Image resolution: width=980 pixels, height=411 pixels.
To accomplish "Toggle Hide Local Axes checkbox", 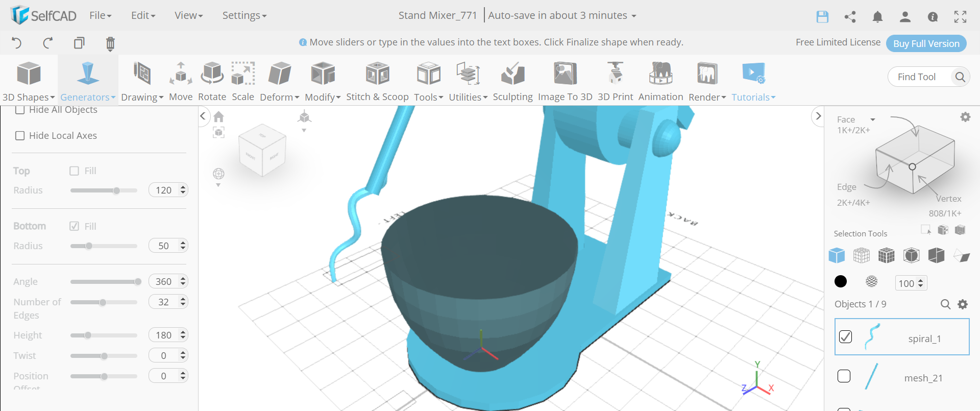I will tap(20, 136).
